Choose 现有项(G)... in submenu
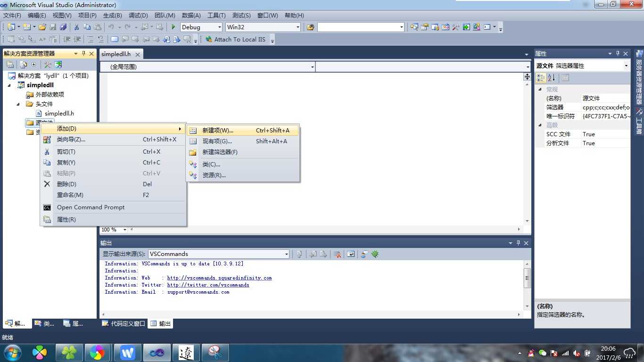Image resolution: width=644 pixels, height=362 pixels. tap(243, 141)
